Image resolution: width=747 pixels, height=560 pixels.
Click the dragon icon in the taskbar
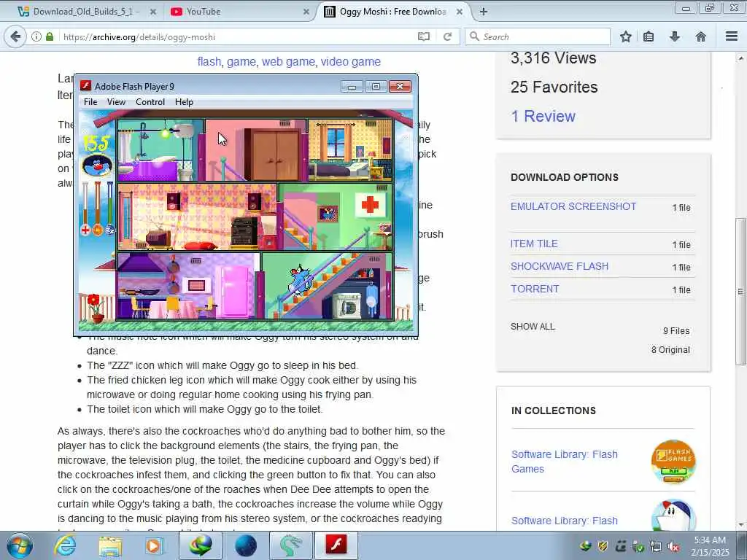[x=290, y=545]
